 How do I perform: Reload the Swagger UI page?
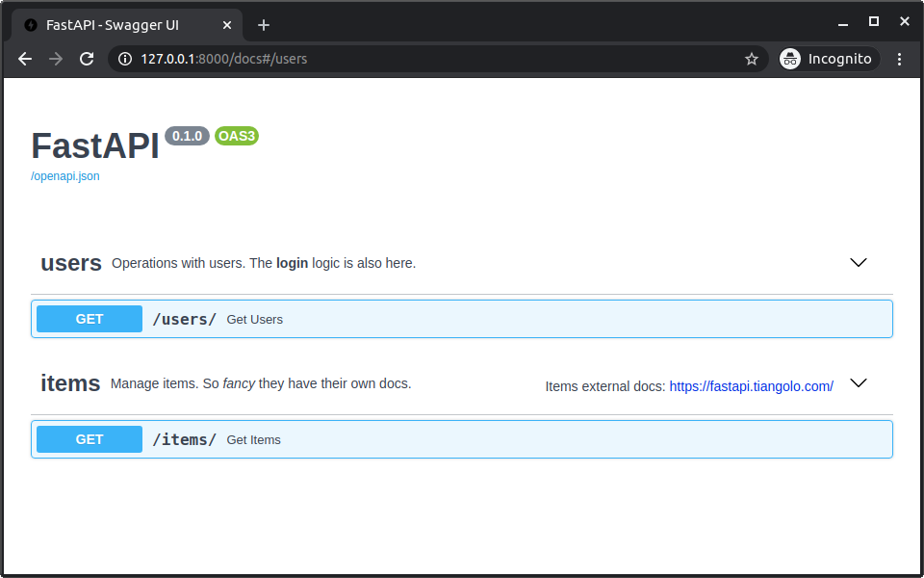(87, 59)
